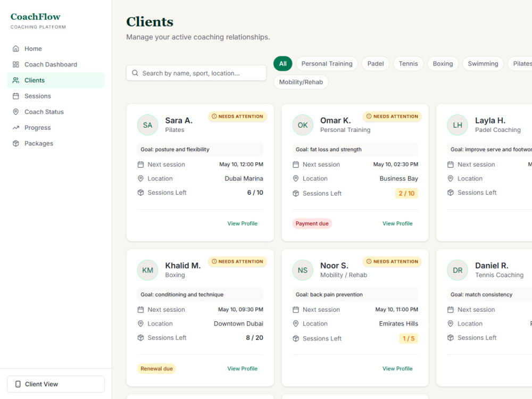Filter clients by Boxing
The height and width of the screenshot is (399, 532).
click(x=443, y=63)
